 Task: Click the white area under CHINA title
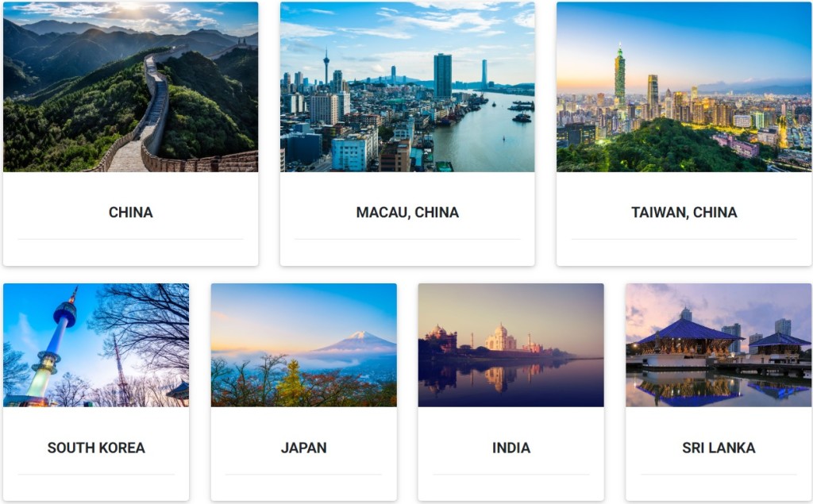point(131,252)
